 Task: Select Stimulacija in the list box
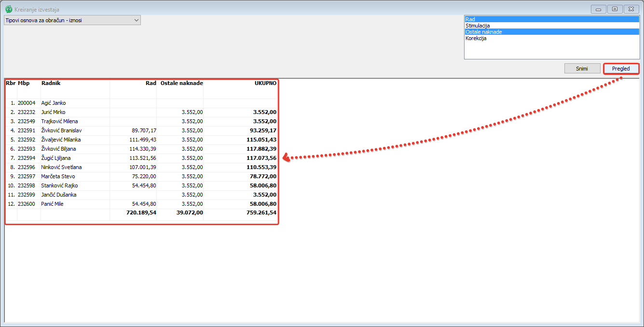(x=551, y=26)
